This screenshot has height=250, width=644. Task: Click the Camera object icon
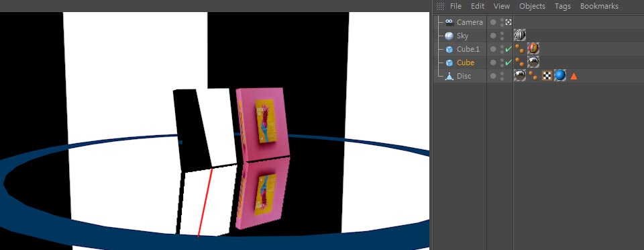click(449, 22)
